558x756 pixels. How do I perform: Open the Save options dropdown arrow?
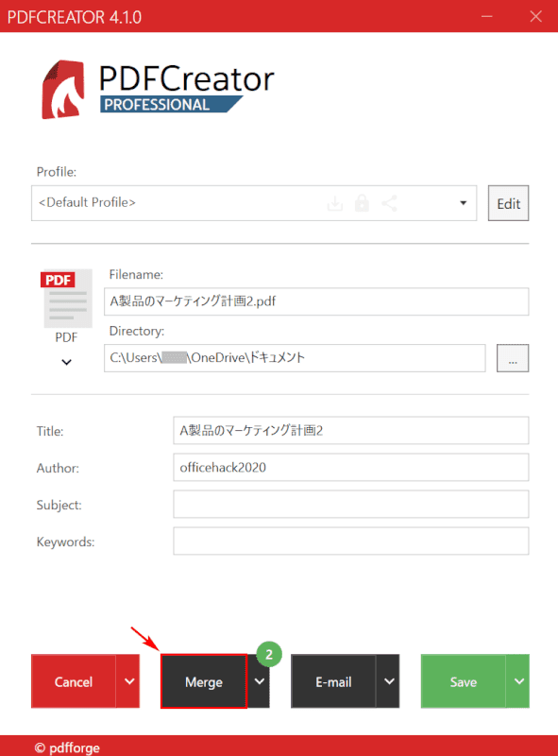[518, 680]
